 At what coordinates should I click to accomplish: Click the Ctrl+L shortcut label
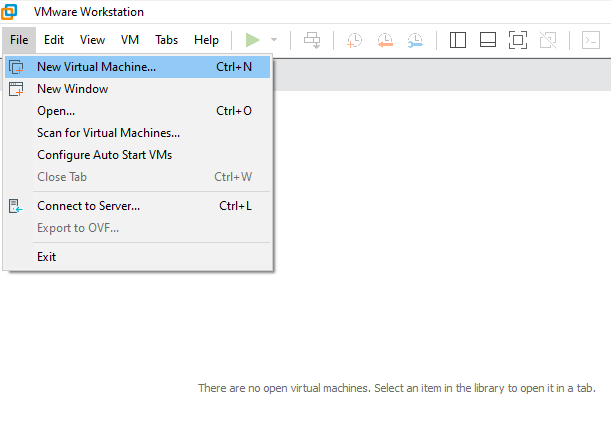point(235,206)
